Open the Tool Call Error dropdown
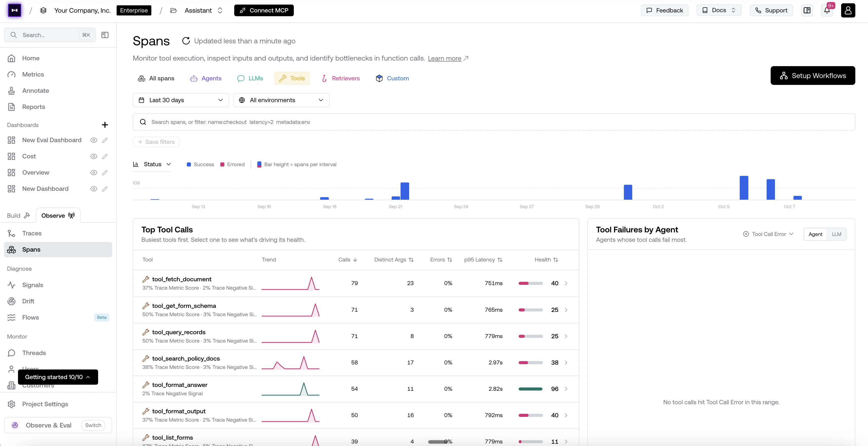 tap(768, 234)
